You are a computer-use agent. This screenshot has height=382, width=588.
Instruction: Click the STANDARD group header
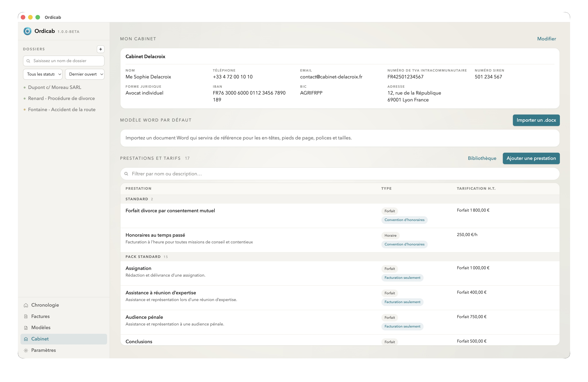(340, 199)
